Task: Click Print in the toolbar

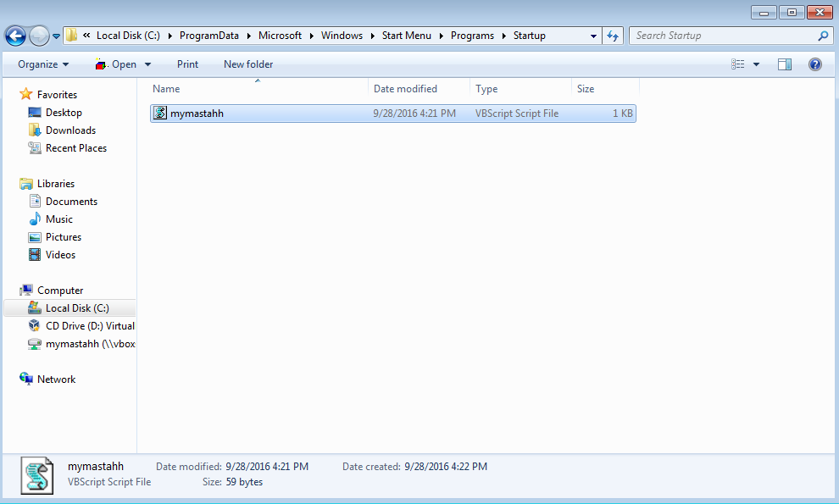Action: (x=188, y=64)
